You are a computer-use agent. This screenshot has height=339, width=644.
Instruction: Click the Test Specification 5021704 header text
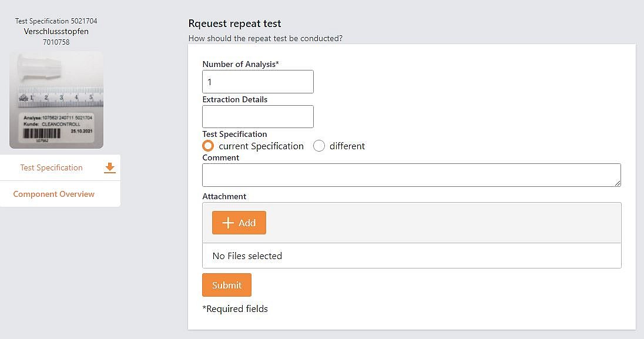click(56, 21)
